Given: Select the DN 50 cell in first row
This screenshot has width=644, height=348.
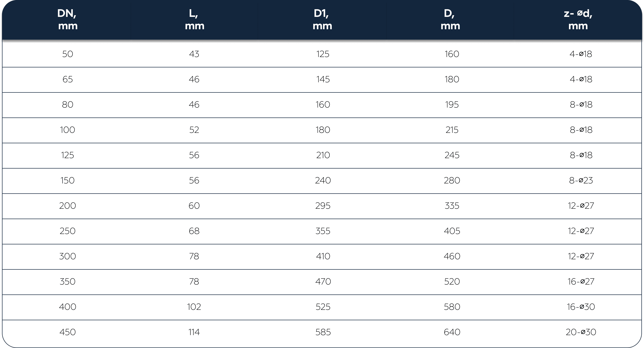Looking at the screenshot, I should (x=67, y=54).
